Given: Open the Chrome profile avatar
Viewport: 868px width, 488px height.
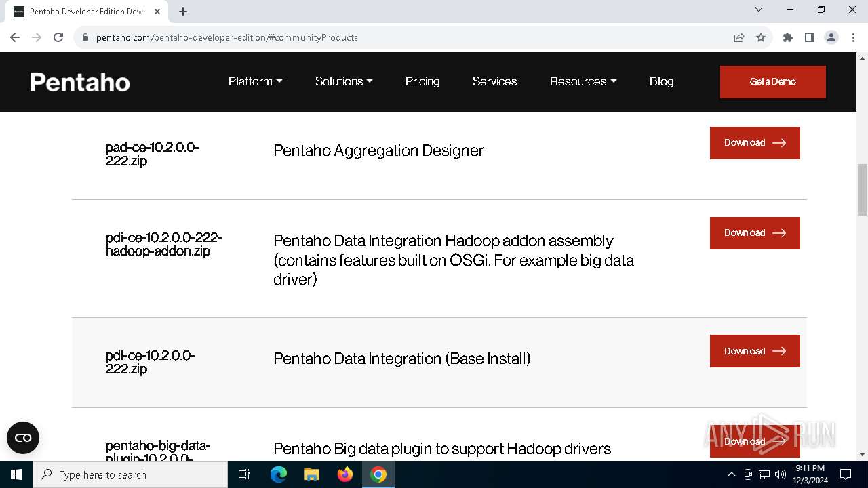Looking at the screenshot, I should tap(831, 37).
